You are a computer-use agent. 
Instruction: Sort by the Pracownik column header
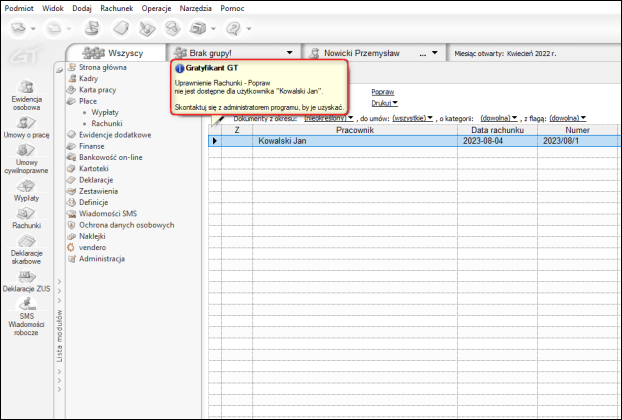[x=355, y=130]
